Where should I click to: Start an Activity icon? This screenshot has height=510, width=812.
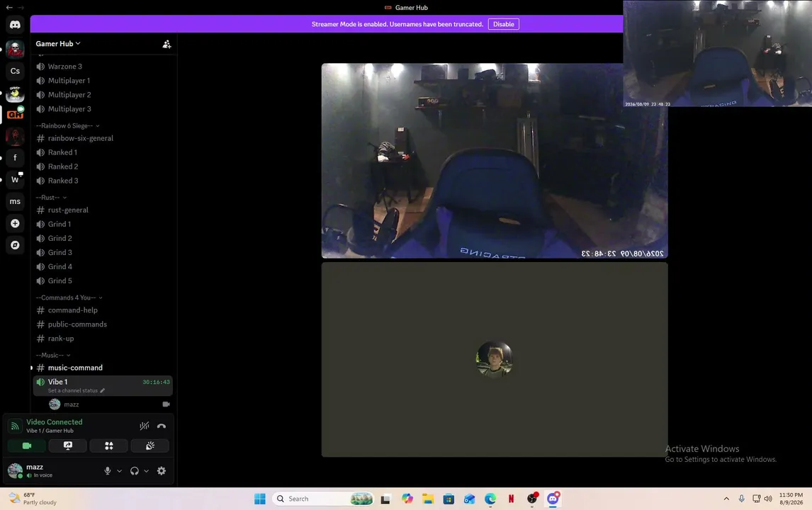[x=108, y=446]
